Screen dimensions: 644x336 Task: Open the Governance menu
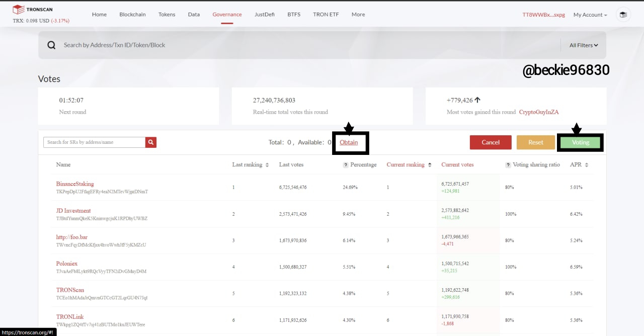point(227,15)
